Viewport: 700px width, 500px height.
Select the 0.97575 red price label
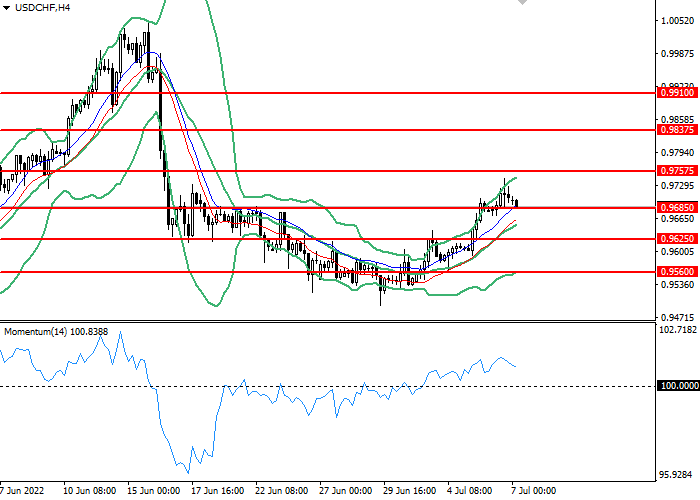click(x=678, y=171)
